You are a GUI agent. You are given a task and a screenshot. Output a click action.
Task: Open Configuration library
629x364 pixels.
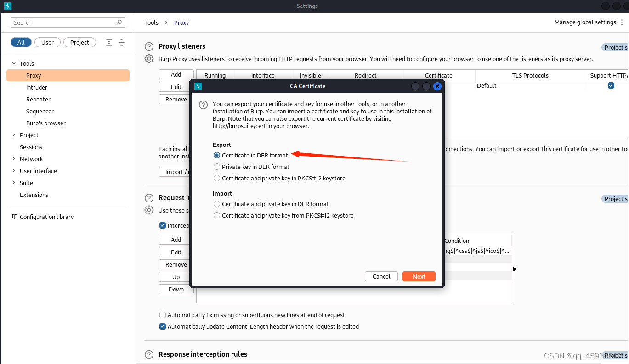point(46,217)
